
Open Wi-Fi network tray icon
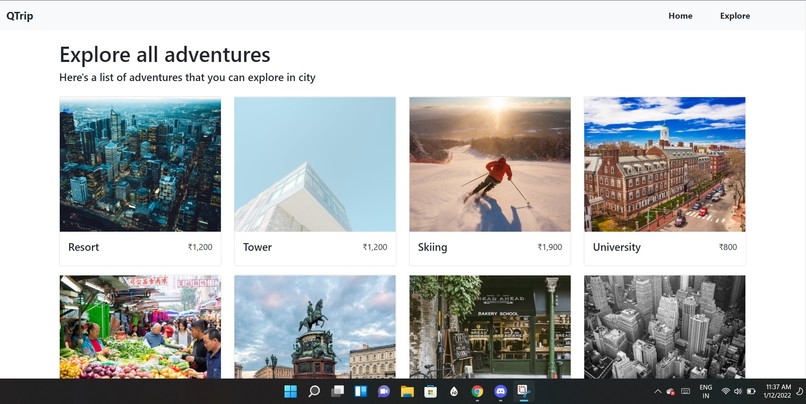pos(726,391)
